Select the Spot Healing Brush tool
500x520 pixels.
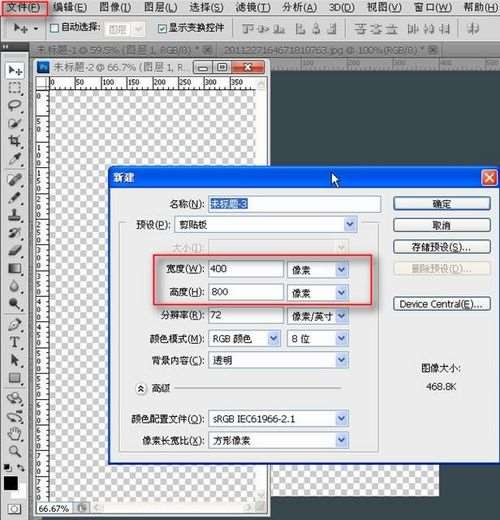15,180
